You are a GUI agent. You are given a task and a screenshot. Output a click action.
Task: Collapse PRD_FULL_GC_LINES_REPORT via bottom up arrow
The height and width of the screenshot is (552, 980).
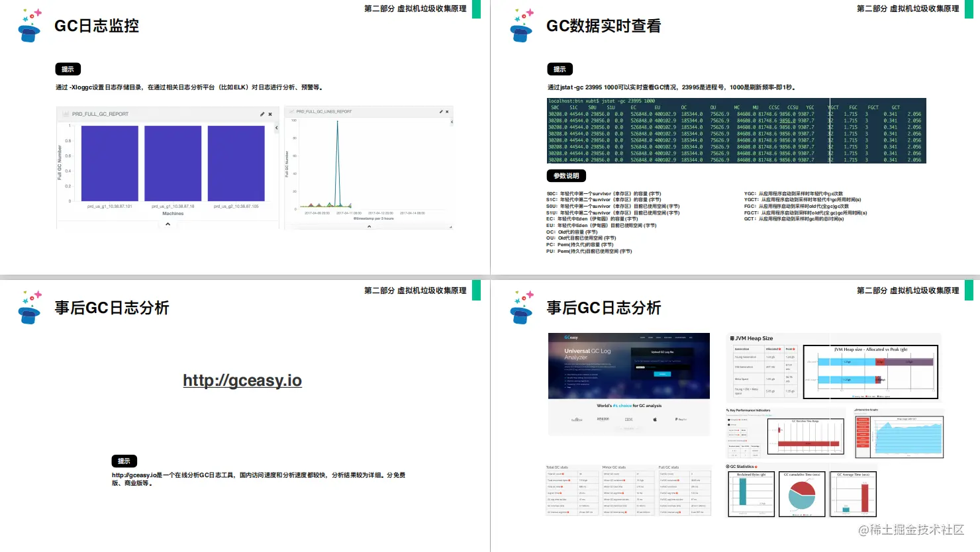click(369, 226)
